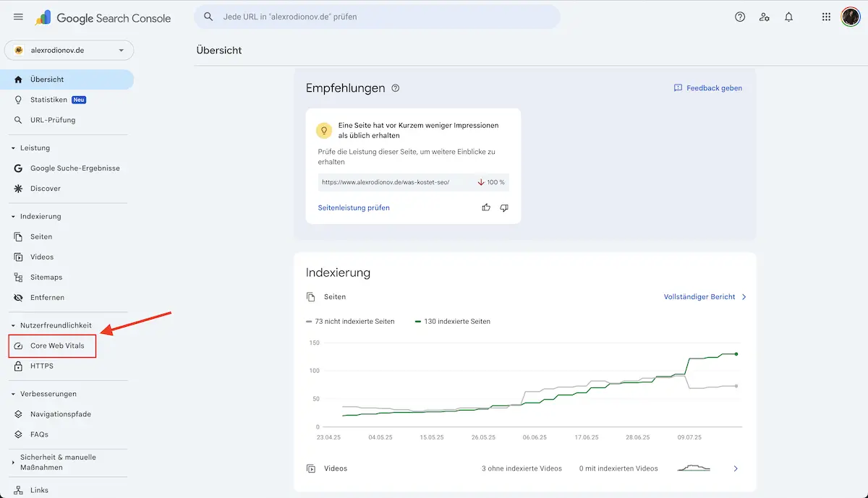Click the red '100 %' decrease value
This screenshot has width=868, height=498.
pos(491,182)
